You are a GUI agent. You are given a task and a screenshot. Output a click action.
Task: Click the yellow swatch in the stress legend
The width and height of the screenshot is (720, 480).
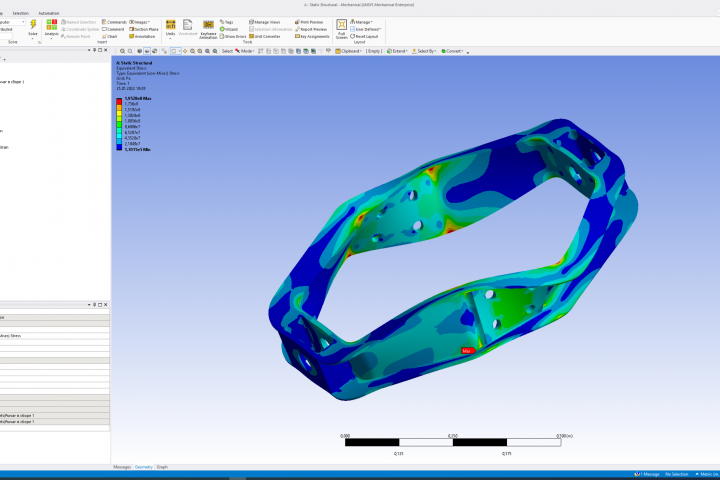tap(119, 112)
